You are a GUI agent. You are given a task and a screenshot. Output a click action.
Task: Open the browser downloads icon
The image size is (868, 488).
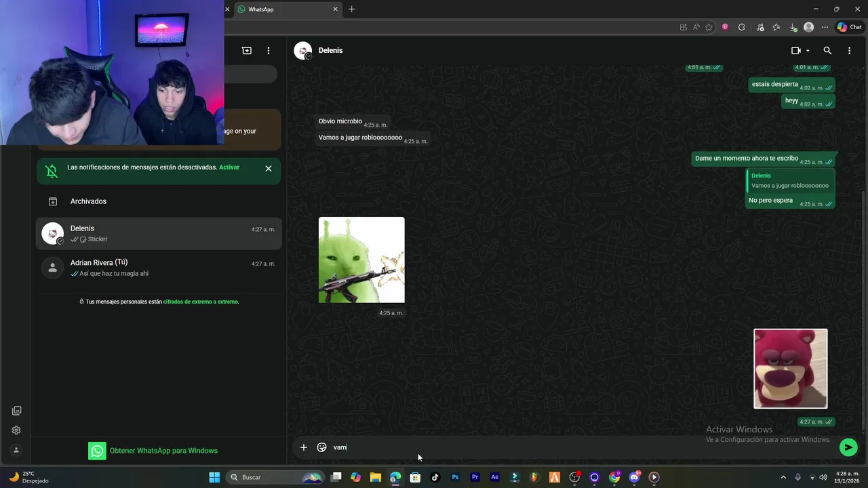point(793,27)
